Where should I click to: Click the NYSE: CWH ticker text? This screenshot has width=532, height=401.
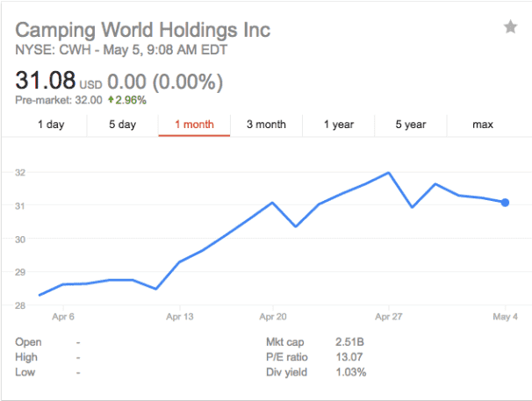[53, 49]
